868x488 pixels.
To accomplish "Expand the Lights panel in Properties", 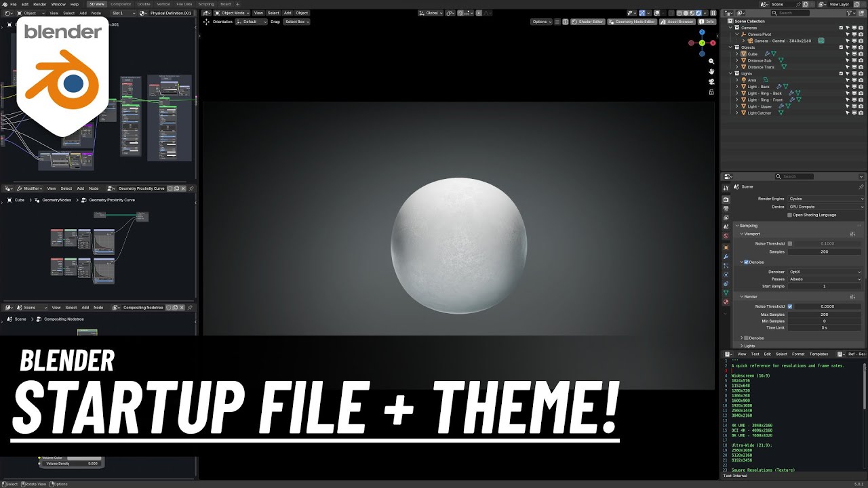I will click(741, 346).
